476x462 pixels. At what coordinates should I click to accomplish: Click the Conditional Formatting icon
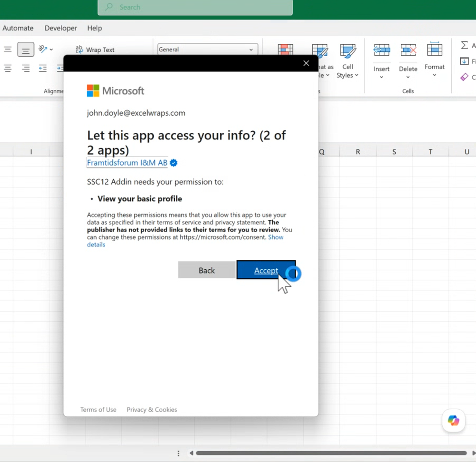(x=285, y=49)
